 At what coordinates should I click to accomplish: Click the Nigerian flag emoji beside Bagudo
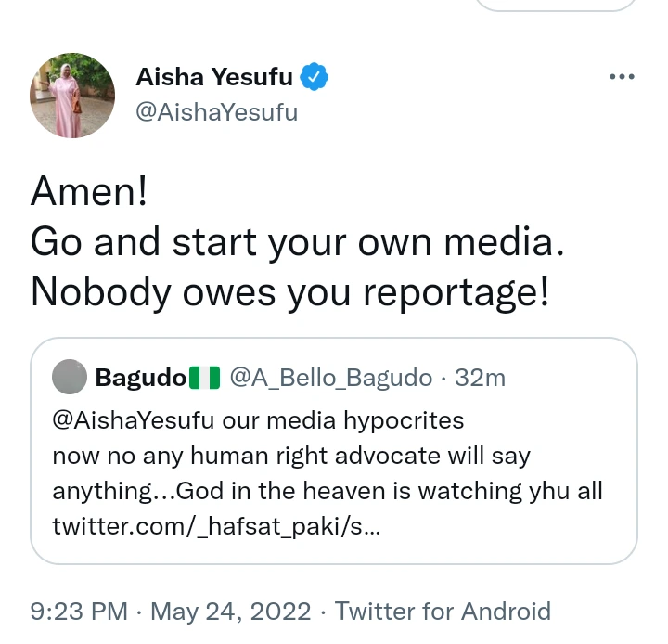(204, 378)
